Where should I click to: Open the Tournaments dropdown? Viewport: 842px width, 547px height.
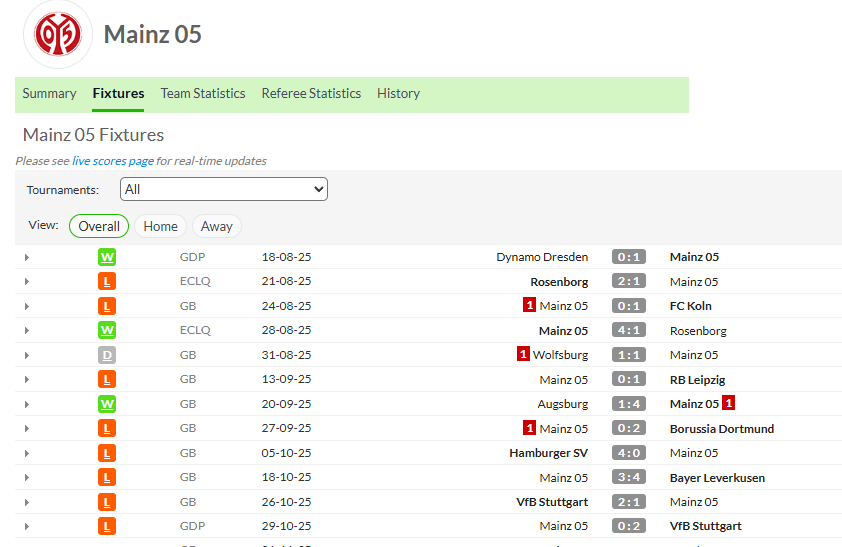click(x=224, y=189)
